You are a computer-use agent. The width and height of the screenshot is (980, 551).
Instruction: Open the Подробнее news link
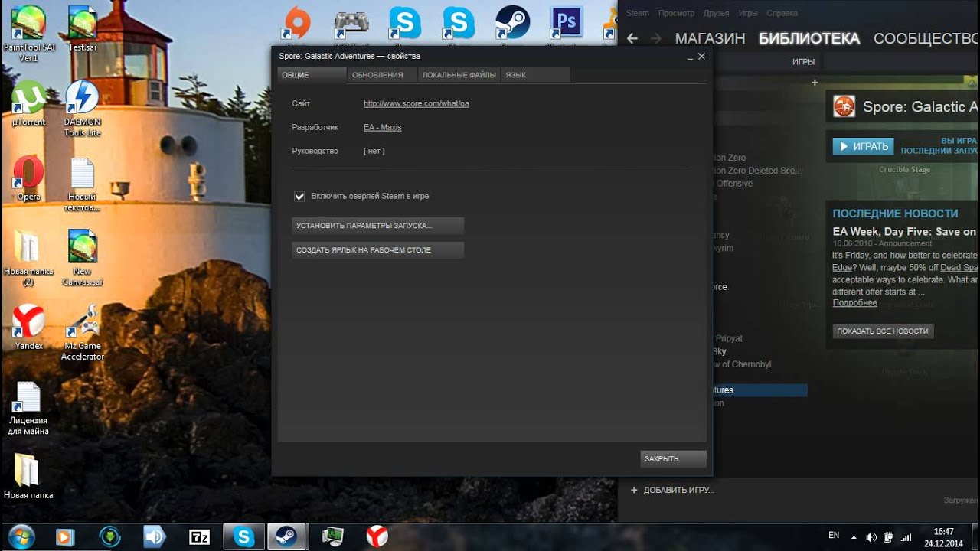[x=854, y=303]
